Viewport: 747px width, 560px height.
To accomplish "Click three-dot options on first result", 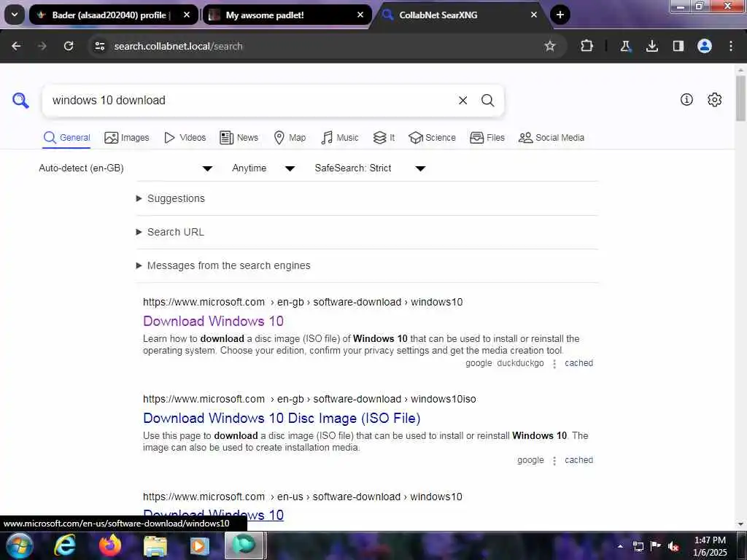I will click(554, 364).
